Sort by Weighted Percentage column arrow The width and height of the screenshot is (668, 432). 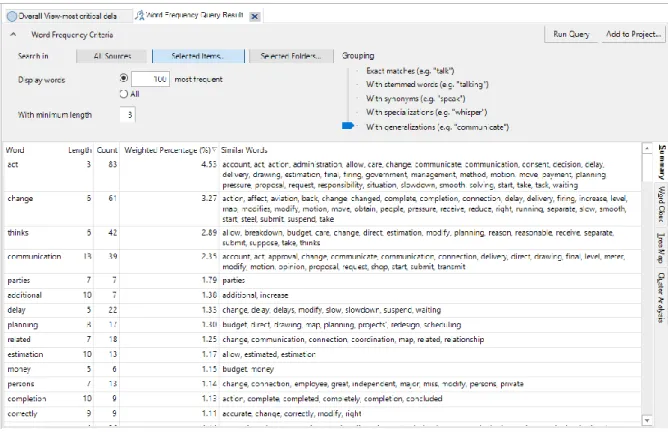click(x=214, y=150)
